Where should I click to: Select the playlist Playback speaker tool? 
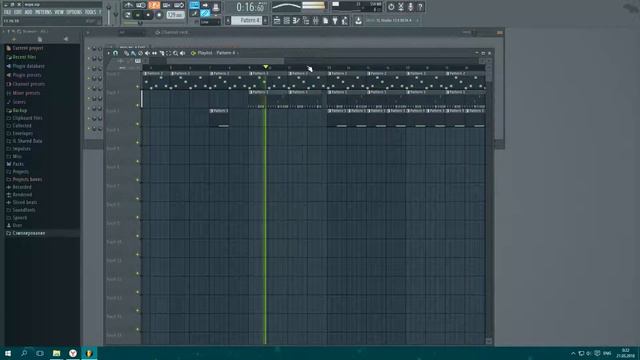coord(182,53)
